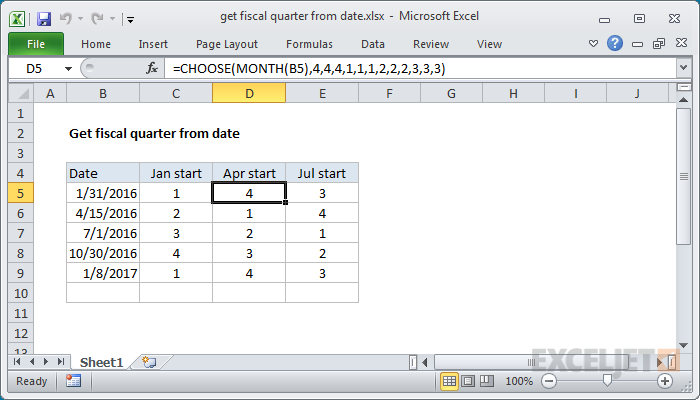700x400 pixels.
Task: Click the macro recording icon in status bar
Action: click(x=73, y=381)
